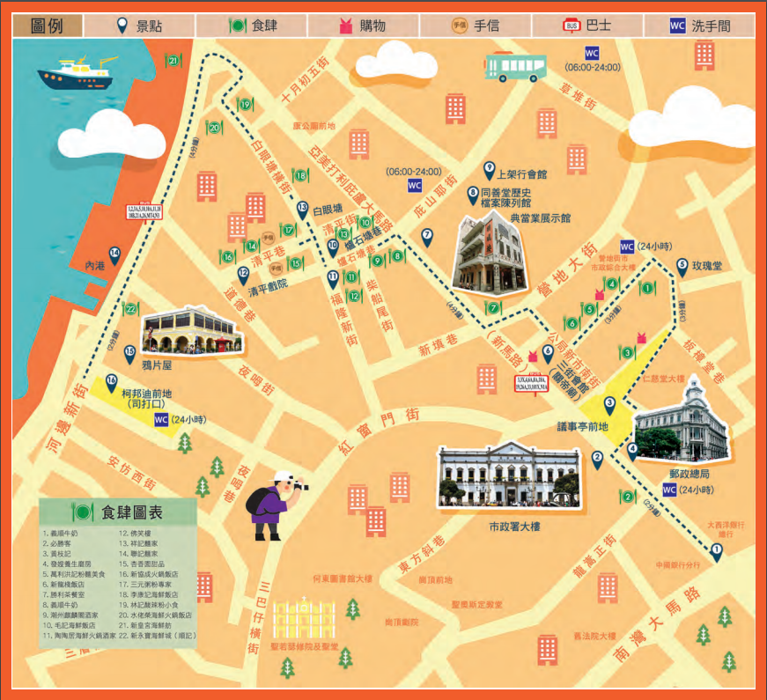Click the photographer tourist figure
The width and height of the screenshot is (767, 700).
tap(275, 505)
